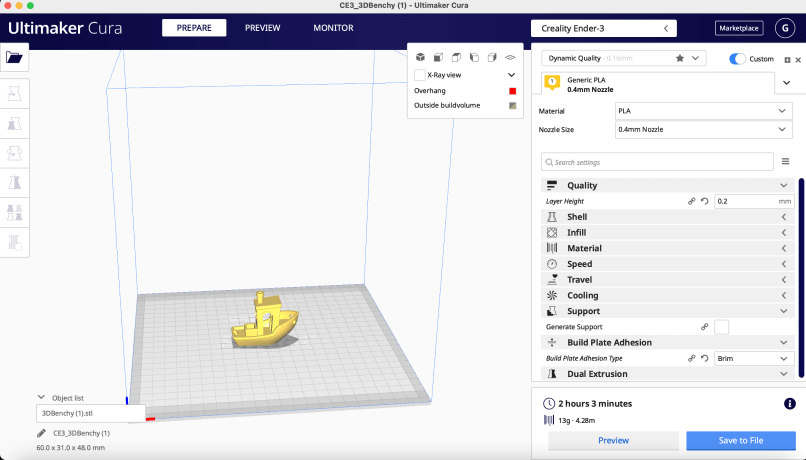Open Build Plate Adhesion Type Brim dropdown
The image size is (806, 460).
(754, 358)
